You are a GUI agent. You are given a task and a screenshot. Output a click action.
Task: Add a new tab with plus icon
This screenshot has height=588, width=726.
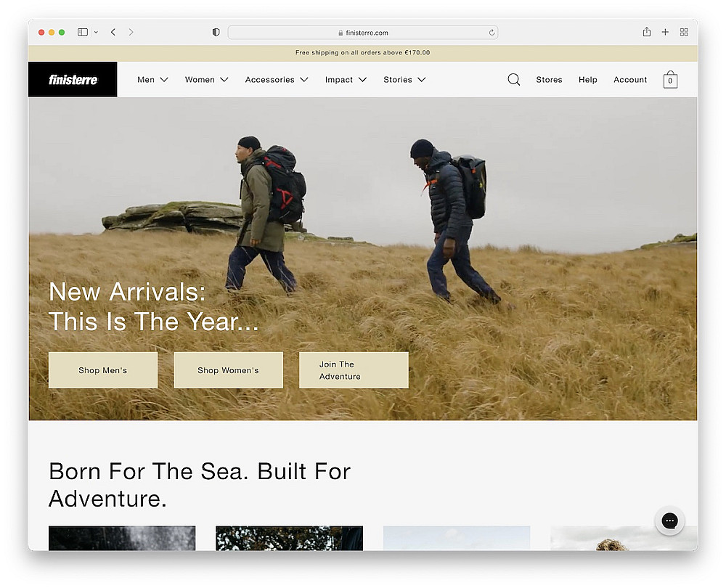coord(665,32)
